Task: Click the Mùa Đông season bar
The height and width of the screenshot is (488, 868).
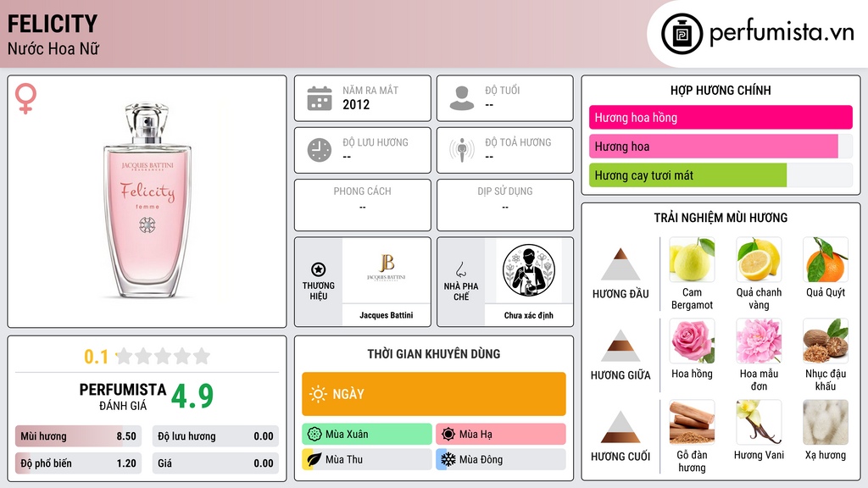Action: click(501, 459)
